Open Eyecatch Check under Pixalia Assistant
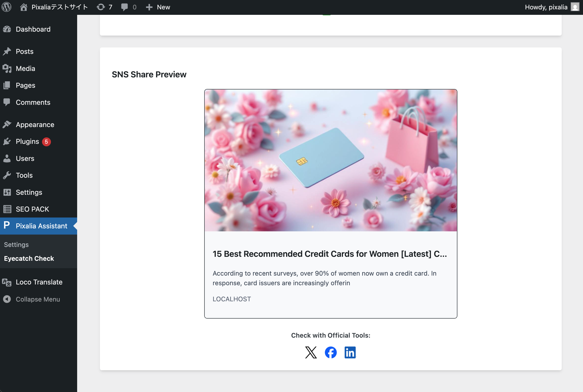The width and height of the screenshot is (583, 392). click(x=29, y=258)
